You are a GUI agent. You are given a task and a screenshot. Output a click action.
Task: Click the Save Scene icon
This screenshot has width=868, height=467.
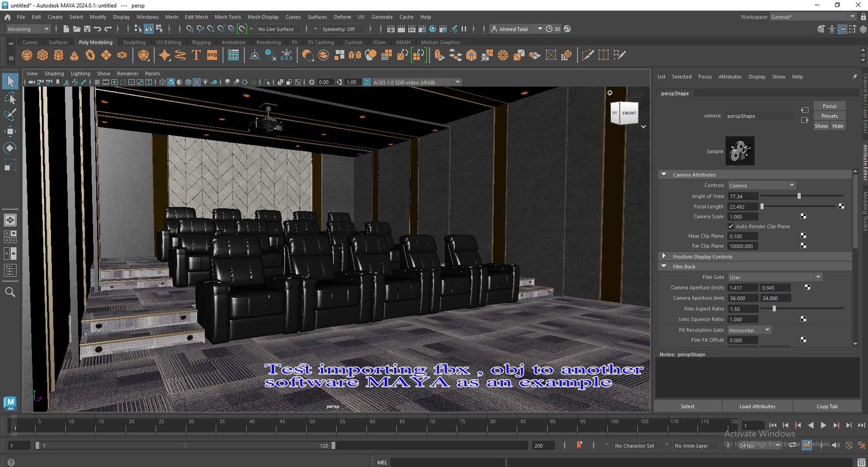pyautogui.click(x=87, y=29)
